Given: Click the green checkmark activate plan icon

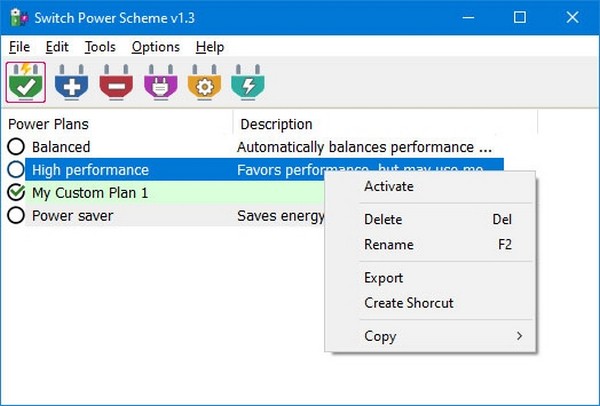Looking at the screenshot, I should [27, 84].
